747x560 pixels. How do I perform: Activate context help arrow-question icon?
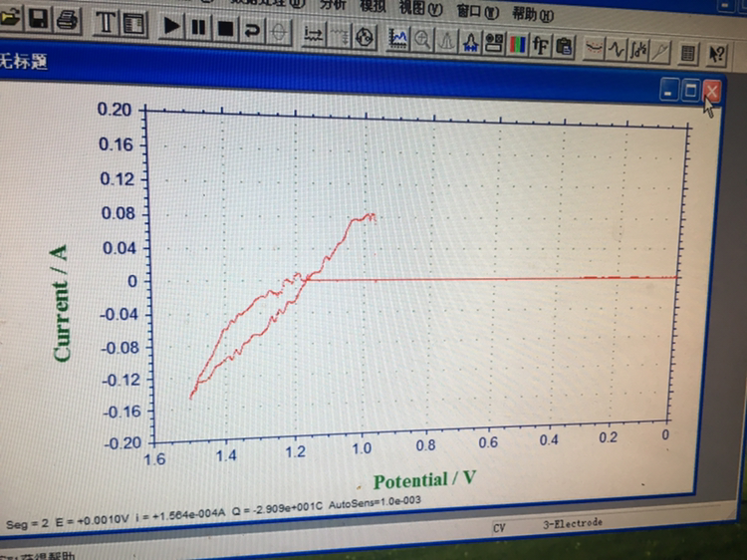point(716,55)
